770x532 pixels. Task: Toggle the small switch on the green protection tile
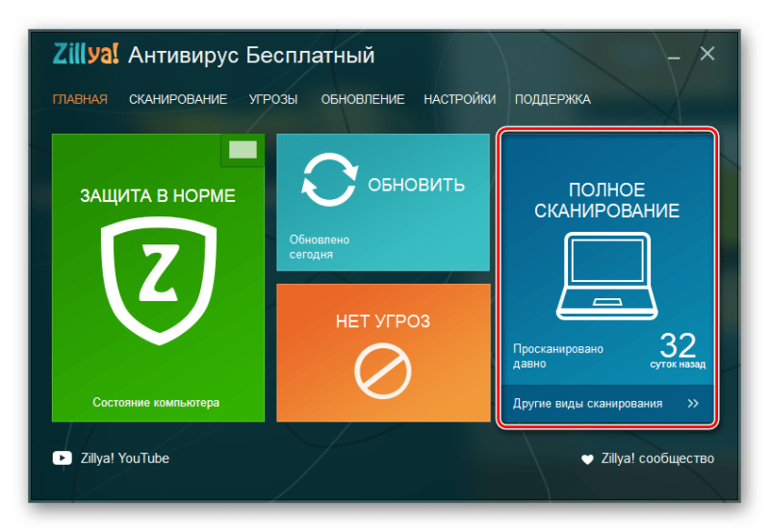coord(243,150)
